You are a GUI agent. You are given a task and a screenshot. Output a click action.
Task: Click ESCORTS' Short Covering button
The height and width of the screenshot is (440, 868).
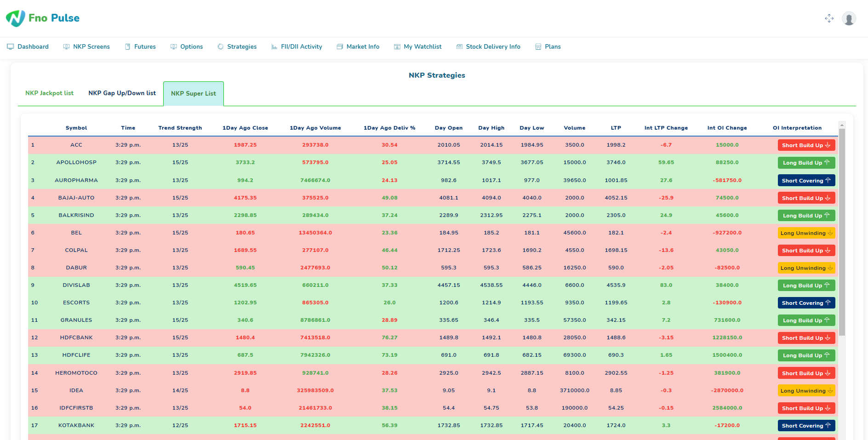click(x=806, y=303)
